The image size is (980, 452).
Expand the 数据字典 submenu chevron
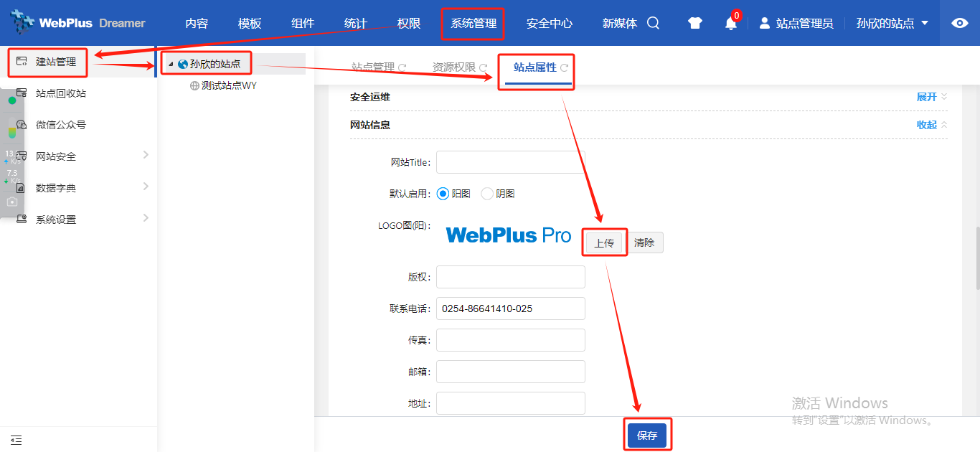[146, 187]
